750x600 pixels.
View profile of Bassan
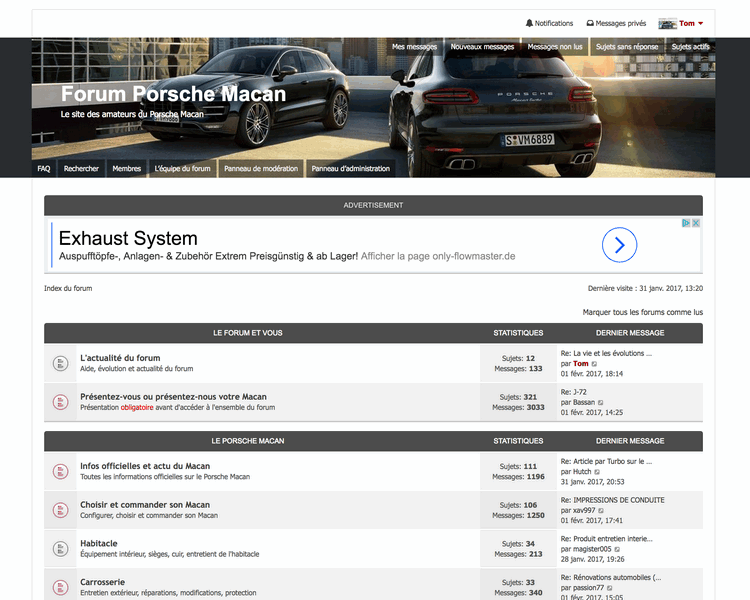click(584, 402)
